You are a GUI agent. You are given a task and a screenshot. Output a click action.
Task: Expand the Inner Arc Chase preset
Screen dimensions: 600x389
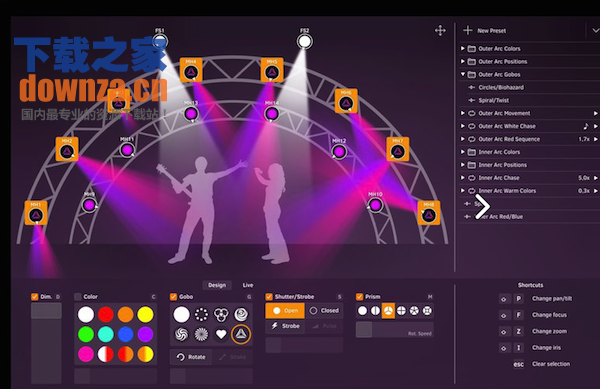pos(463,178)
